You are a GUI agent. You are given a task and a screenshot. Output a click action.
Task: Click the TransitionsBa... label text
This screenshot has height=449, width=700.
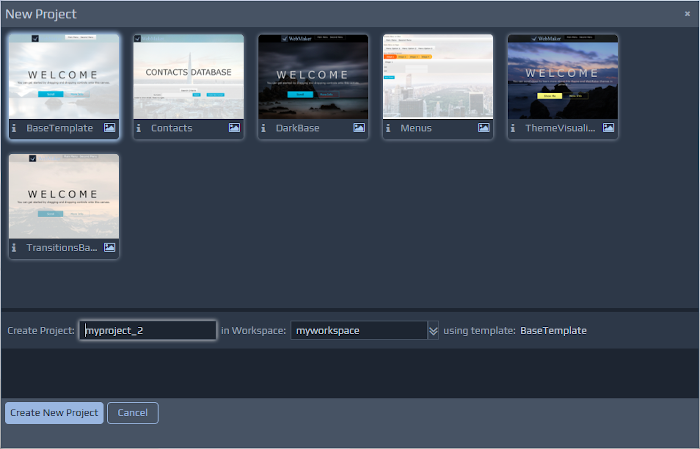coord(62,248)
